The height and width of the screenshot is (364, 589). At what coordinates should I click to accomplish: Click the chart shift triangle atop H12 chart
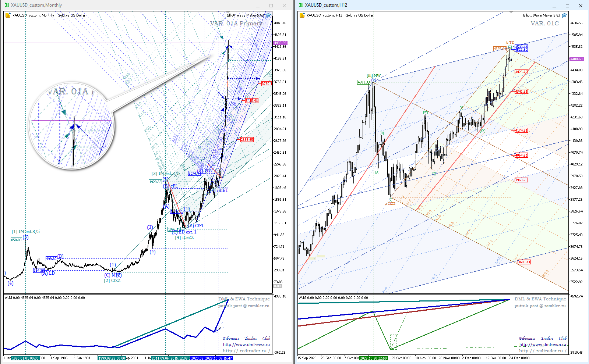(511, 13)
